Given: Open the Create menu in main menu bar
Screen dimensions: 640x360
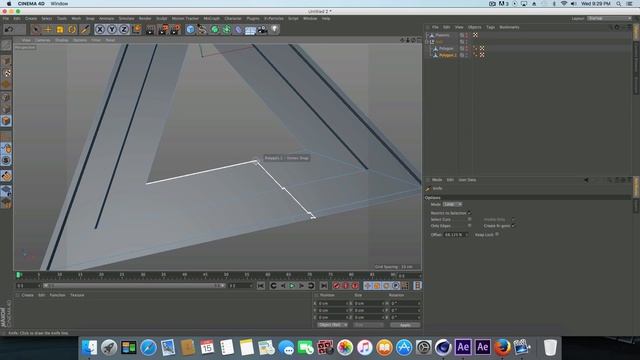Looking at the screenshot, I should [x=31, y=18].
